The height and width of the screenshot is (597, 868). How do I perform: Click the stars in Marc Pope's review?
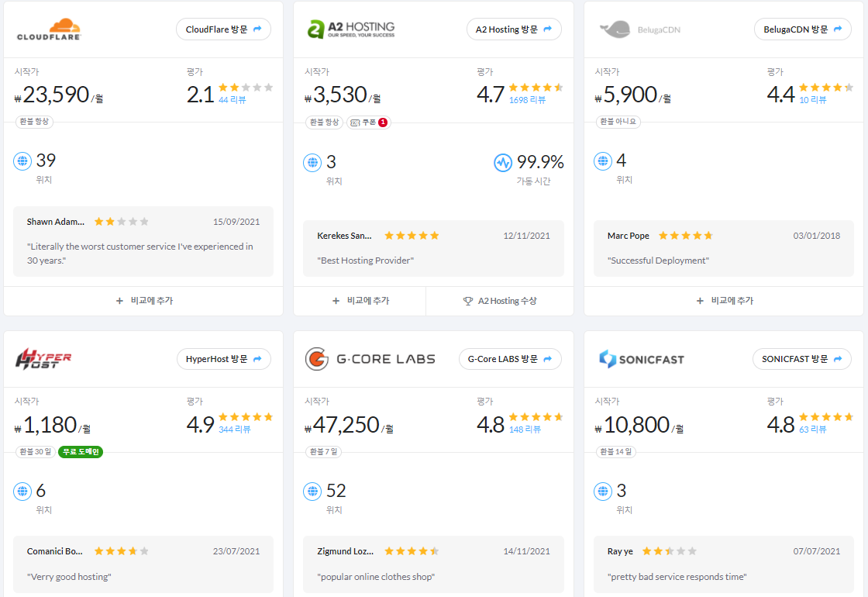tap(685, 236)
